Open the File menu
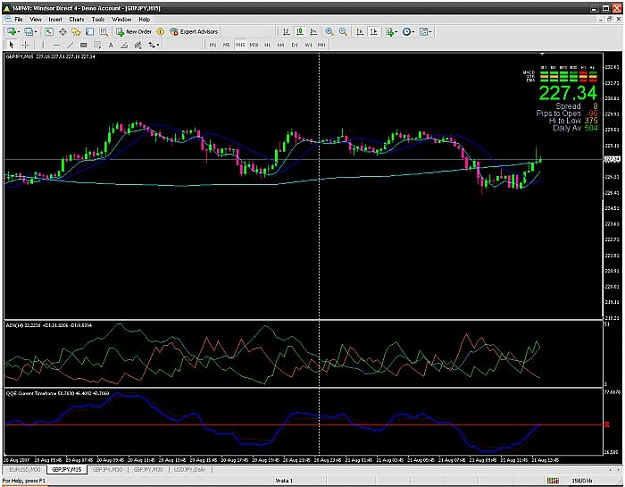The image size is (625, 487). click(x=18, y=19)
